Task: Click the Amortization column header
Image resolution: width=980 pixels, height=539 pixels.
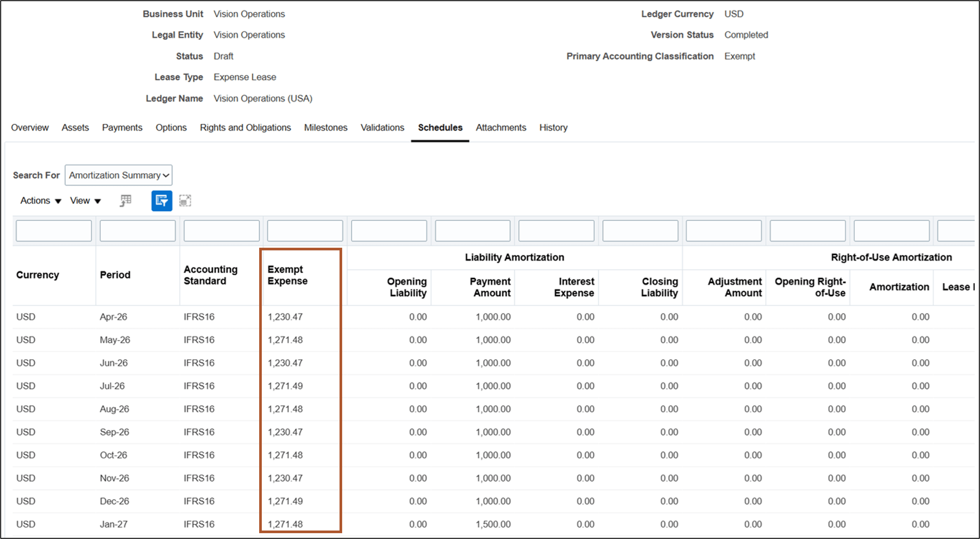Action: point(899,287)
